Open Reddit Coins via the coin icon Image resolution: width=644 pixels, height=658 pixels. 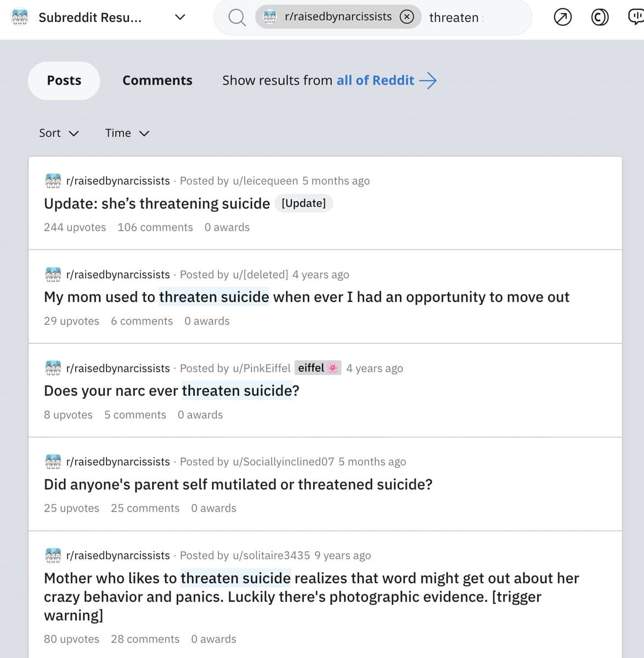point(599,17)
